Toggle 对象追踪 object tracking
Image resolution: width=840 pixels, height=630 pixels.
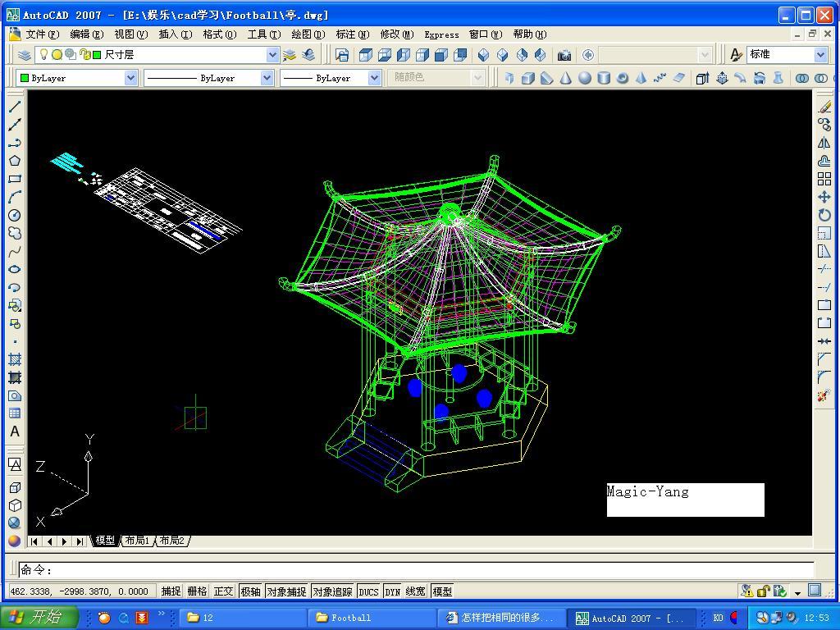[x=332, y=591]
